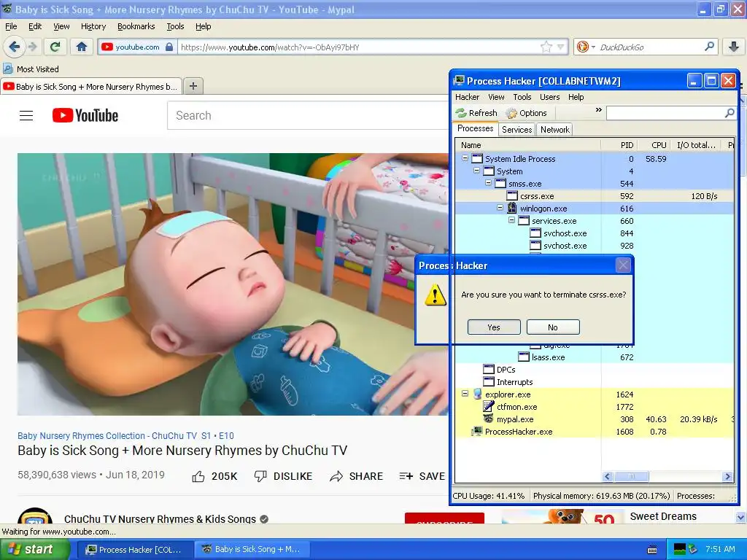This screenshot has height=560, width=747.
Task: Collapse the System Idle Process tree node
Action: pos(465,158)
